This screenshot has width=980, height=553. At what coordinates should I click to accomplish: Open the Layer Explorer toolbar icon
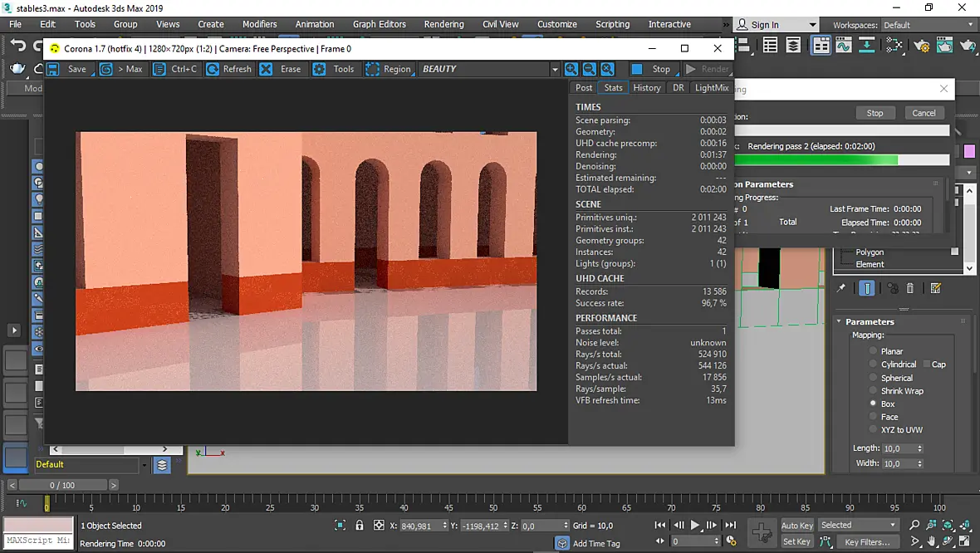pyautogui.click(x=793, y=46)
